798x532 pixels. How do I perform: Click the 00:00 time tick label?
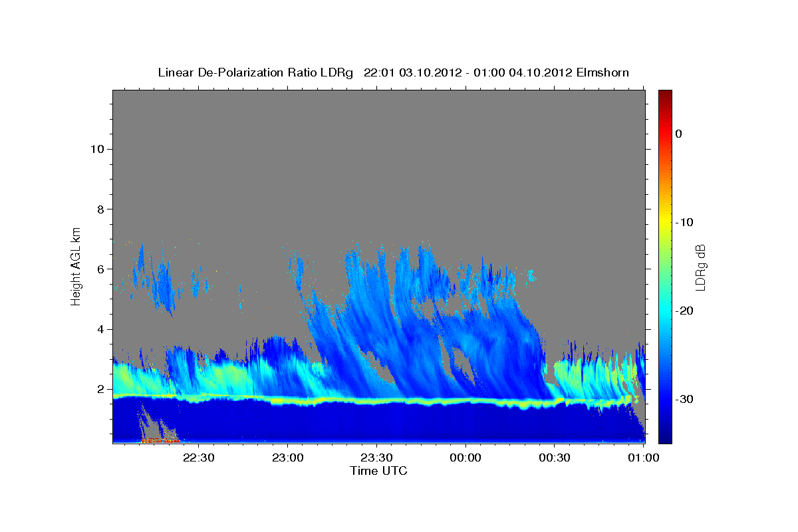coord(465,458)
